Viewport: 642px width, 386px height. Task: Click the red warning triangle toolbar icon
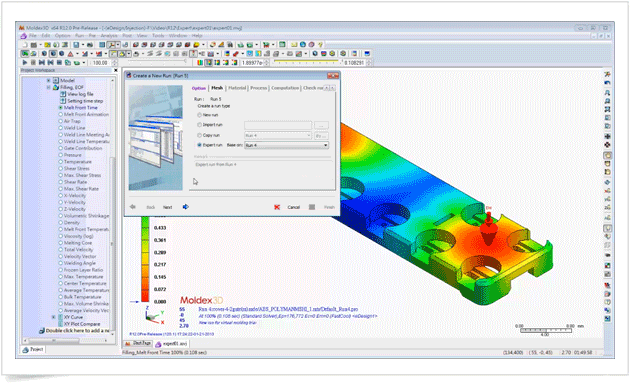pyautogui.click(x=70, y=54)
